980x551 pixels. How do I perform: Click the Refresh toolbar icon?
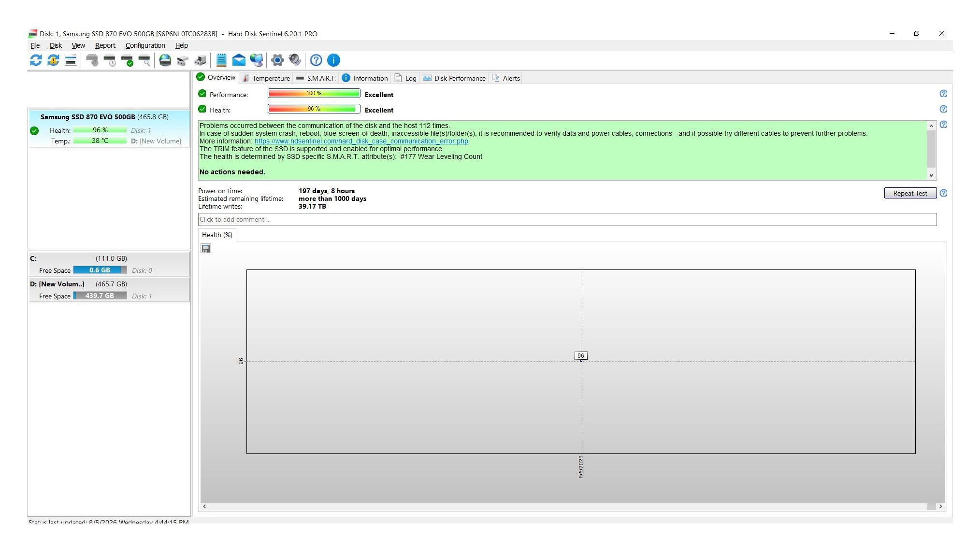click(36, 60)
